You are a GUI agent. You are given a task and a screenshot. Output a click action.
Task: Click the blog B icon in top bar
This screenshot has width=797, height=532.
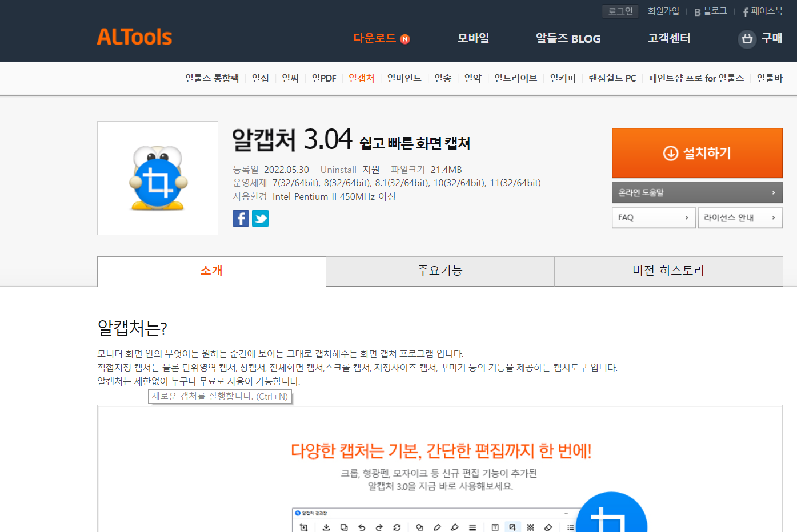[697, 12]
